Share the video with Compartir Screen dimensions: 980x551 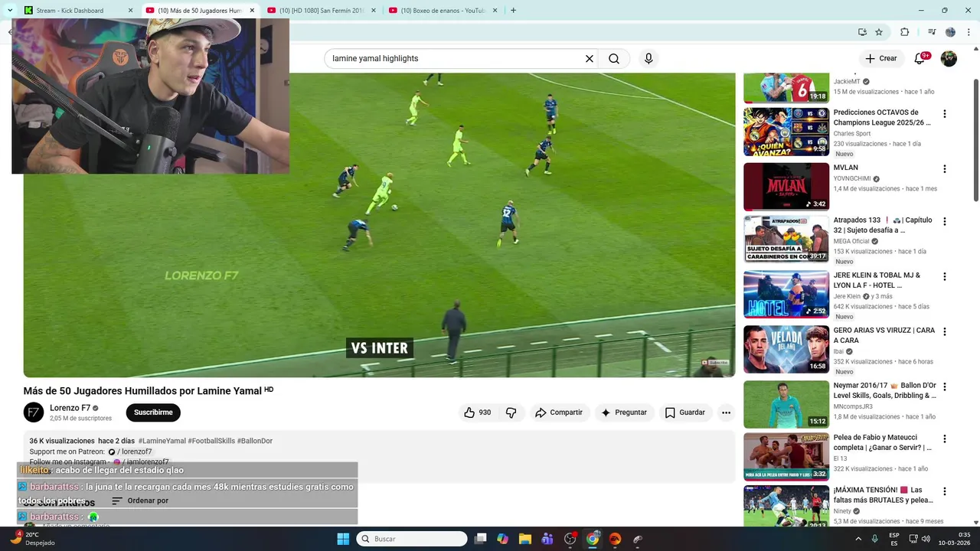[559, 412]
